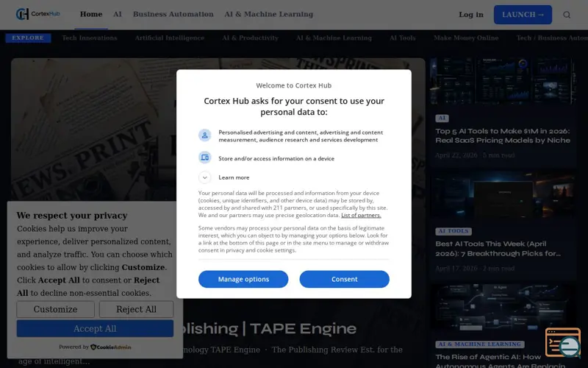Click the device storage icon

205,158
